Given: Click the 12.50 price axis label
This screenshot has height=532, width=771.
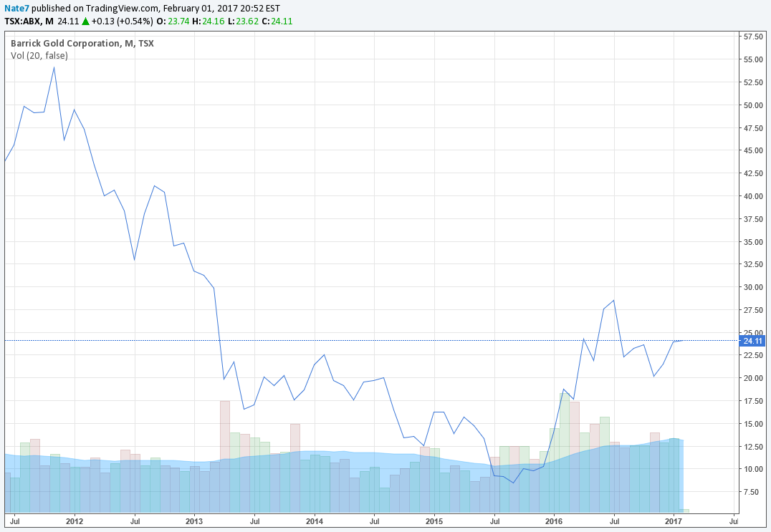Looking at the screenshot, I should (753, 447).
